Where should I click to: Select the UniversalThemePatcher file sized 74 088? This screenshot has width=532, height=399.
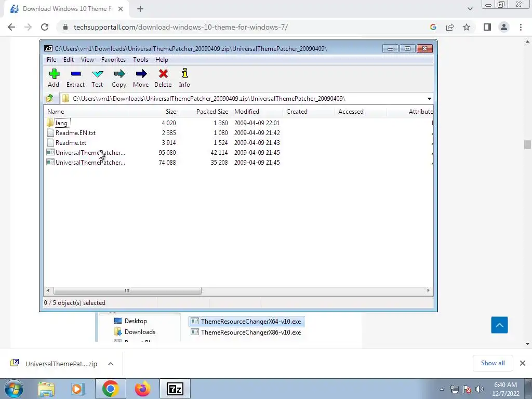pyautogui.click(x=90, y=163)
